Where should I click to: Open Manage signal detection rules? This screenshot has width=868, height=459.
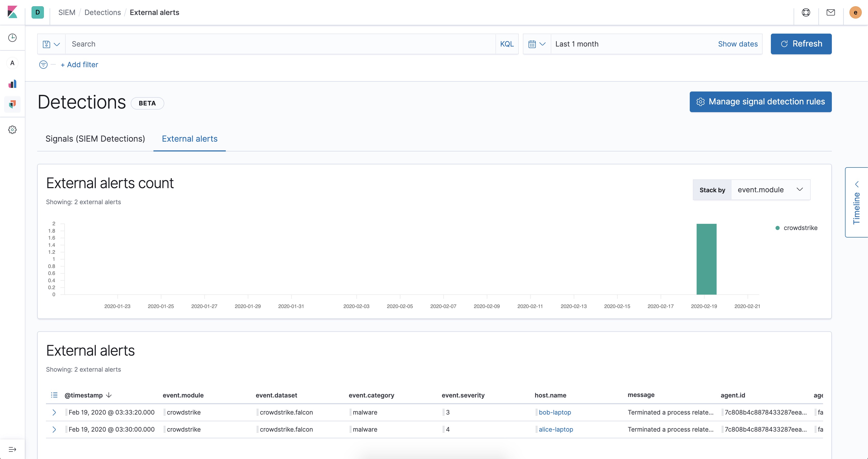[x=760, y=102]
